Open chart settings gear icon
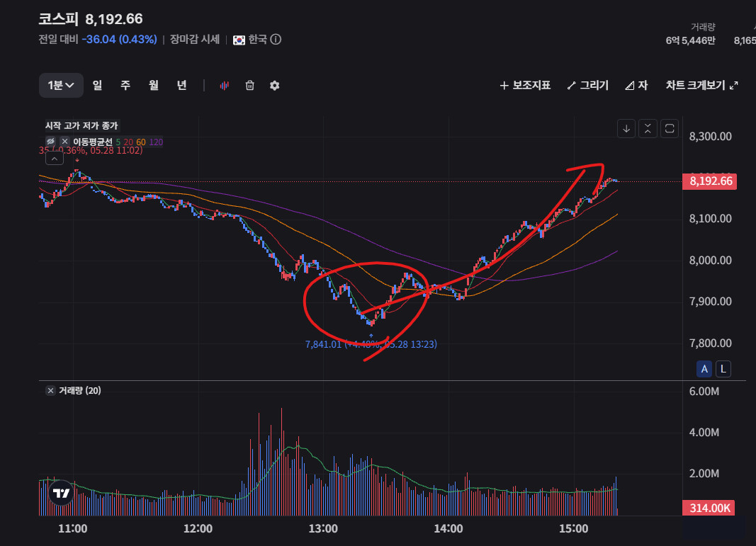Image resolution: width=756 pixels, height=546 pixels. (x=275, y=85)
